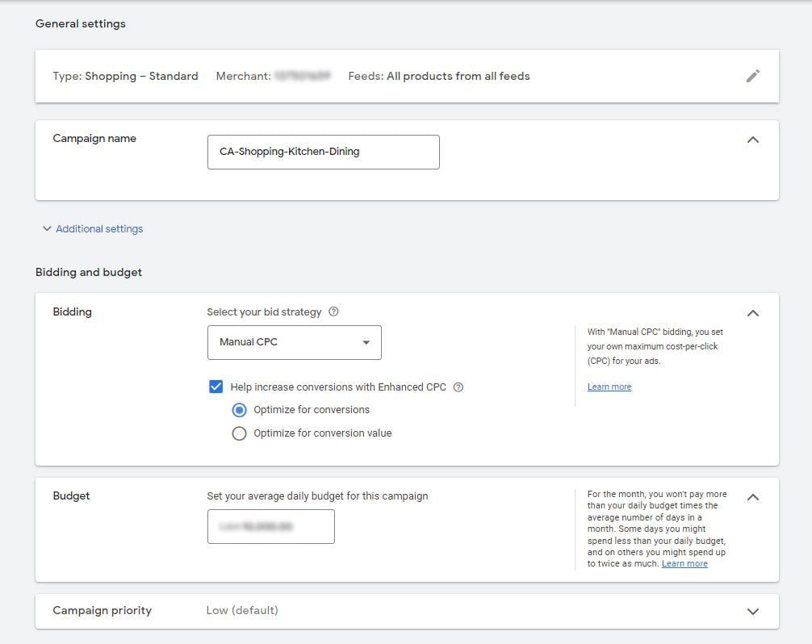Click the Feeds summary text
This screenshot has height=644, width=812.
tap(438, 76)
